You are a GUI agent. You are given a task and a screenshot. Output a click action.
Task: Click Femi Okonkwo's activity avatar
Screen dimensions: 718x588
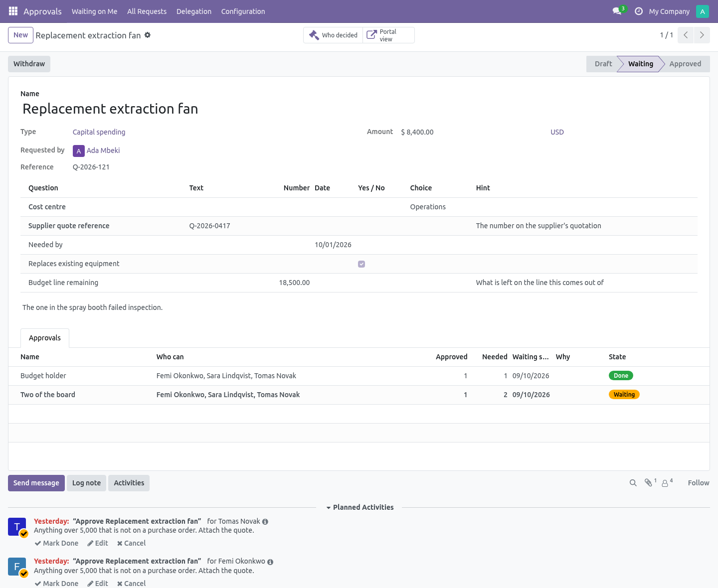click(x=17, y=567)
